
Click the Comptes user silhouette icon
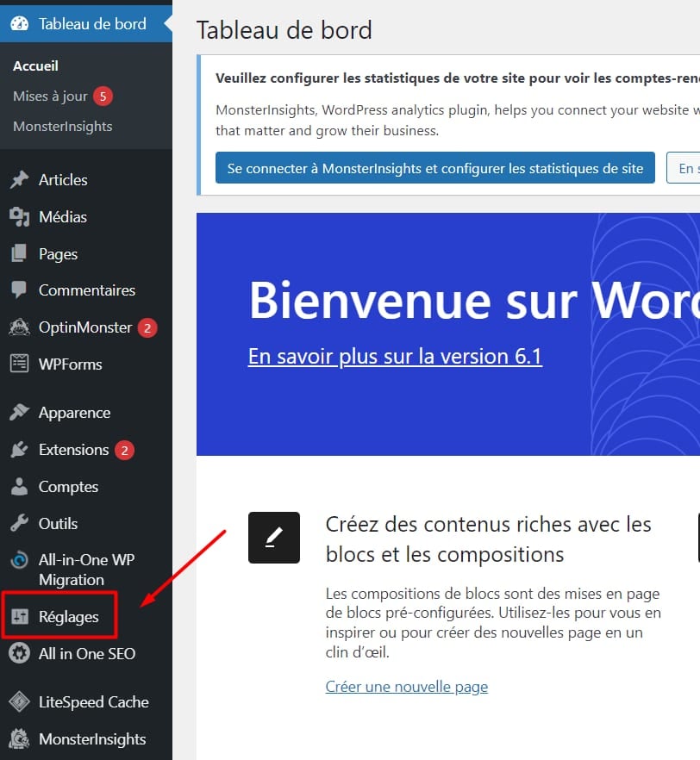(19, 487)
